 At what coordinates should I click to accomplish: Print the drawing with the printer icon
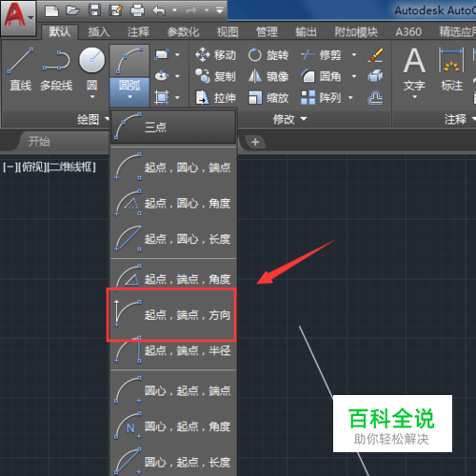(x=138, y=10)
